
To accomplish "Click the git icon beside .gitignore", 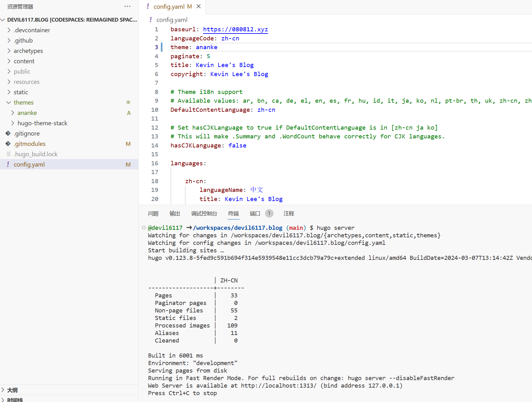I will tap(8, 133).
